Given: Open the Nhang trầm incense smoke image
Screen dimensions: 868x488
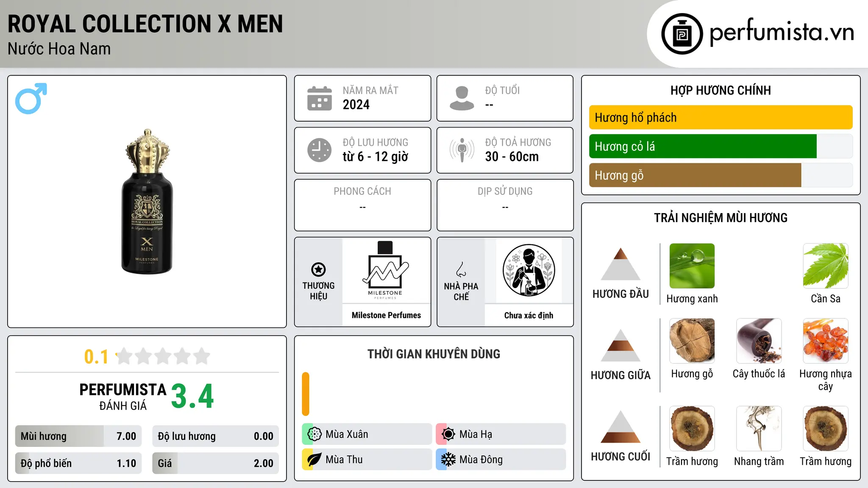Looking at the screenshot, I should [x=759, y=429].
